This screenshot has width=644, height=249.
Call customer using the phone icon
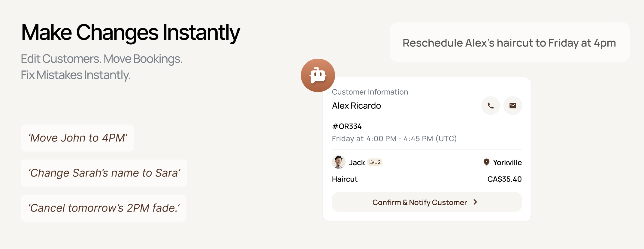(x=490, y=105)
